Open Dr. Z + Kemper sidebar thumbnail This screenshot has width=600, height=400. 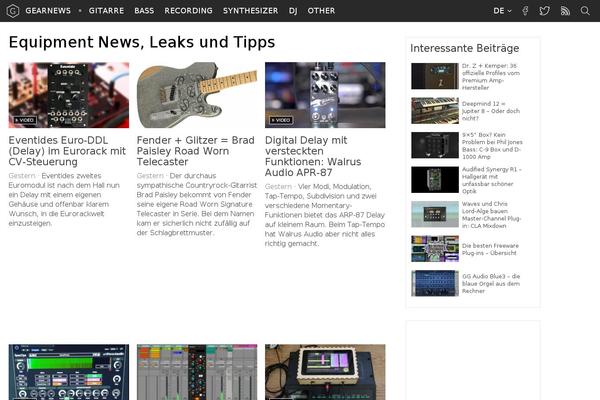435,76
